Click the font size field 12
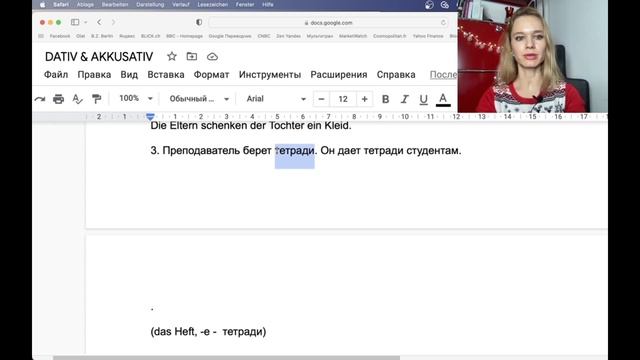 pos(343,99)
